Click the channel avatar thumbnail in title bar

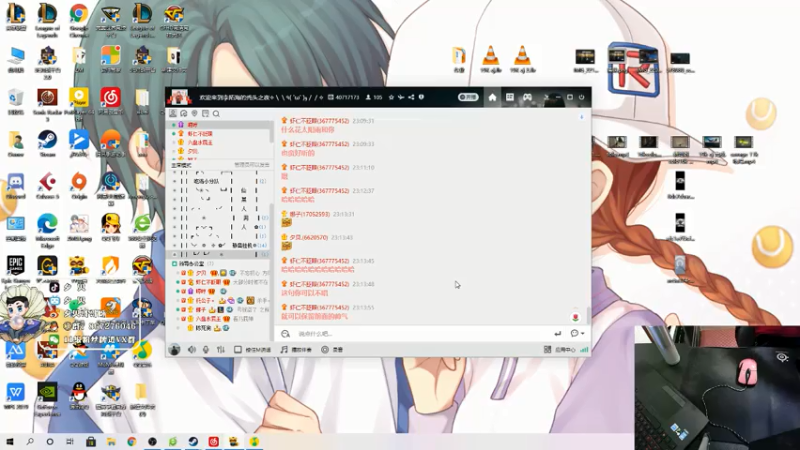click(179, 97)
